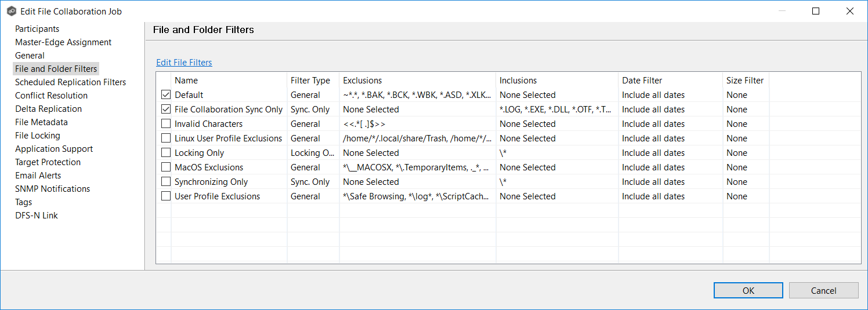Click the Cancel button

823,290
